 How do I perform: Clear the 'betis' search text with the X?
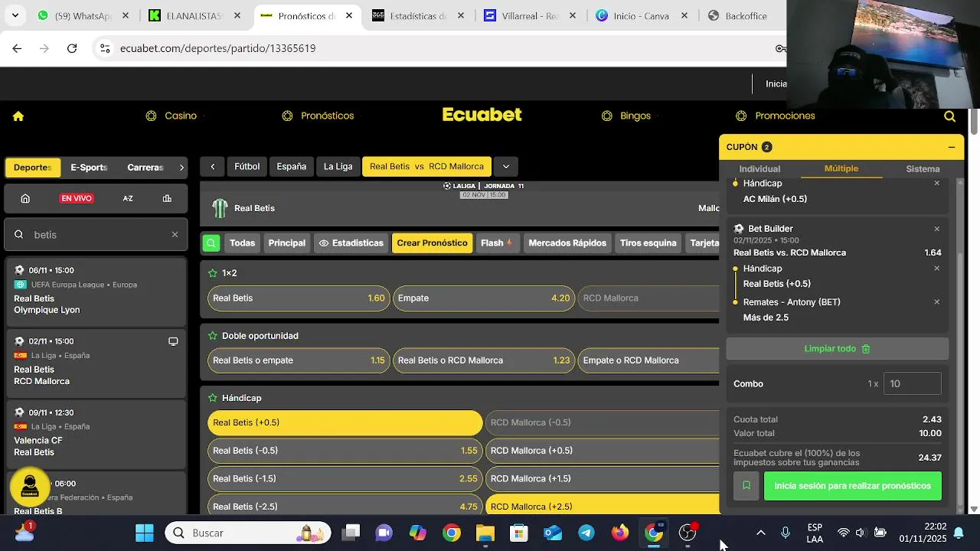point(175,235)
